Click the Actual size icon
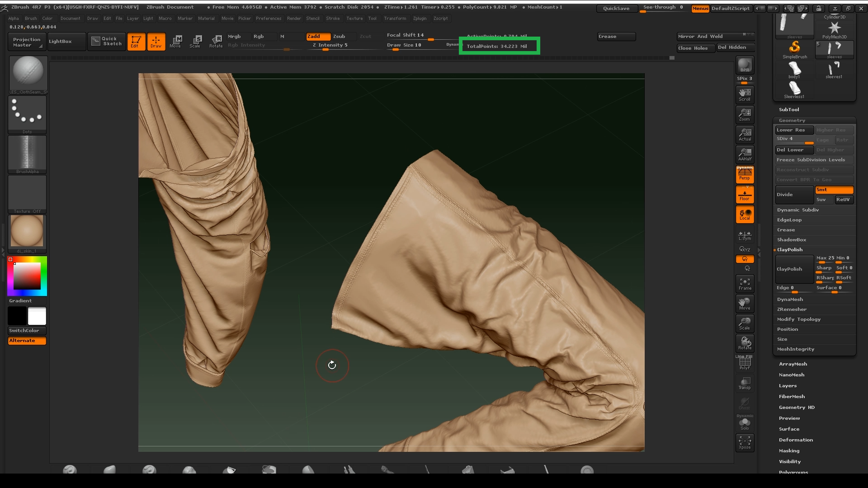 coord(745,134)
